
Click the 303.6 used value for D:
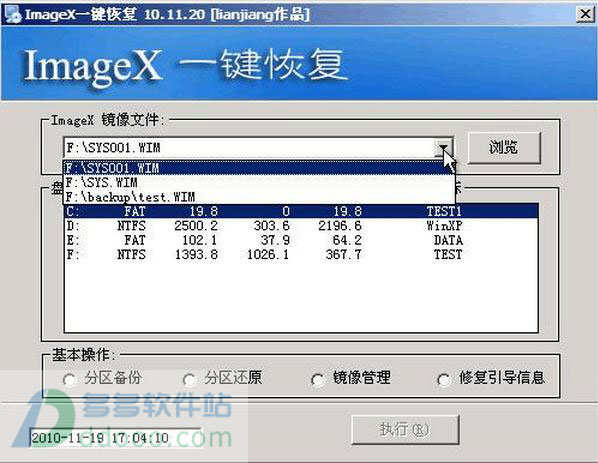[x=272, y=225]
